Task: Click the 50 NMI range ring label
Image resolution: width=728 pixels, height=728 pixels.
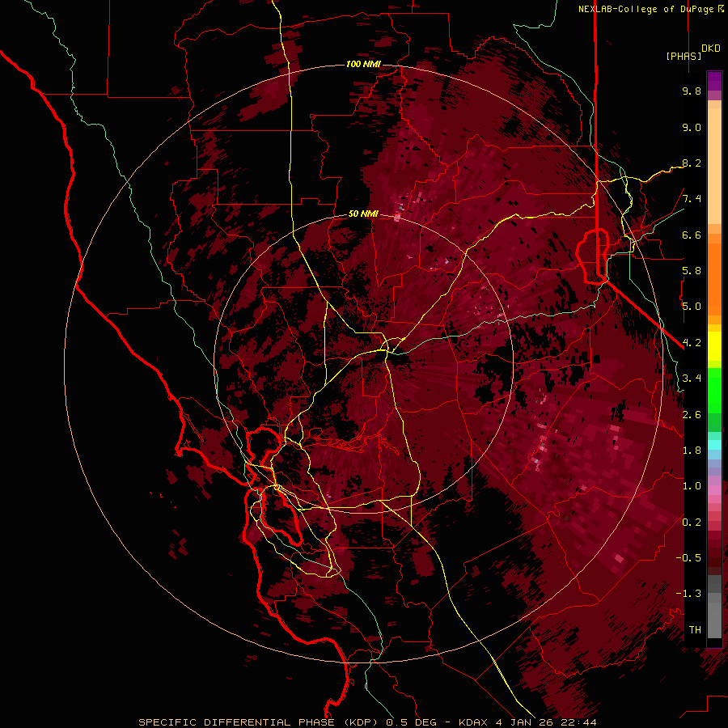Action: coord(363,214)
